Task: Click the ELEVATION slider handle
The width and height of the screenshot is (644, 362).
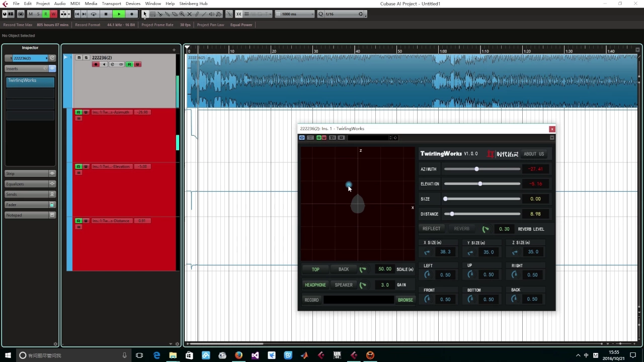Action: pyautogui.click(x=480, y=184)
